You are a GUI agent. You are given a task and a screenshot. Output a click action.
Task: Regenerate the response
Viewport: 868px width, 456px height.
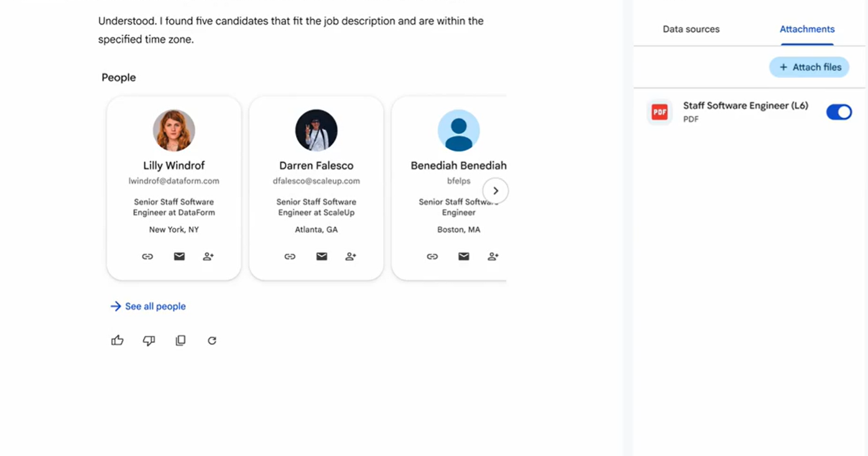coord(212,340)
